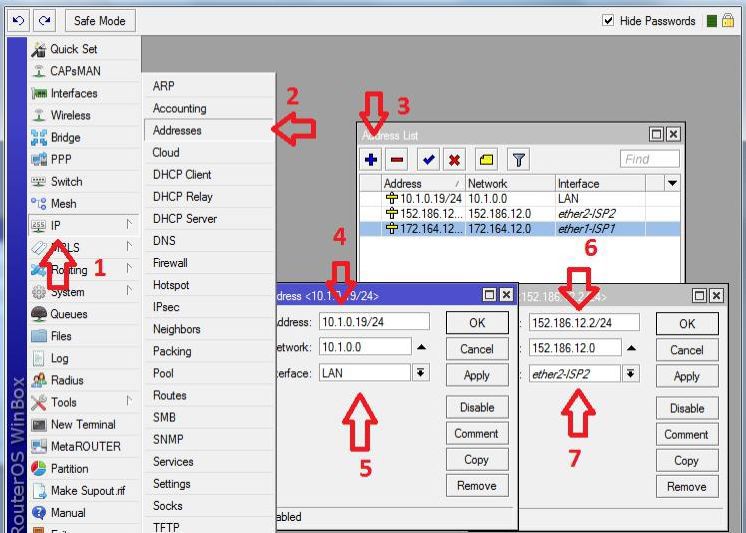Open Manual from the sidebar
Viewport: 746px width, 533px height.
click(x=85, y=513)
